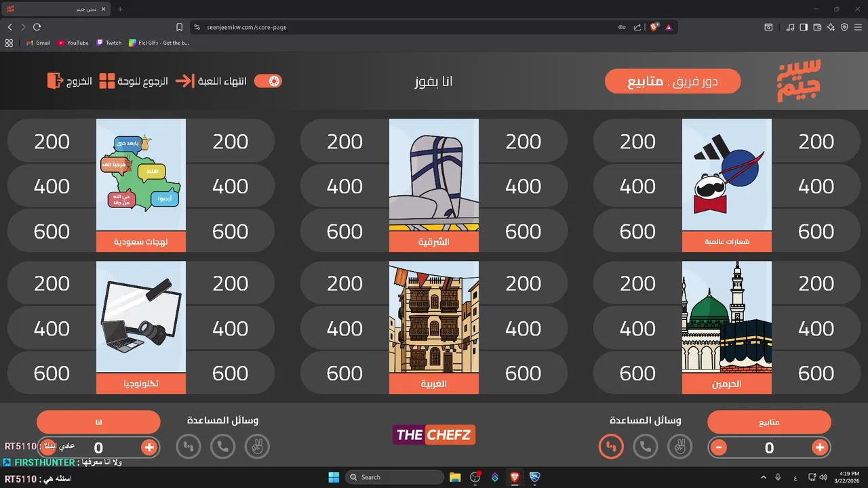Open the الشرقية category card
The image size is (868, 488).
(434, 186)
